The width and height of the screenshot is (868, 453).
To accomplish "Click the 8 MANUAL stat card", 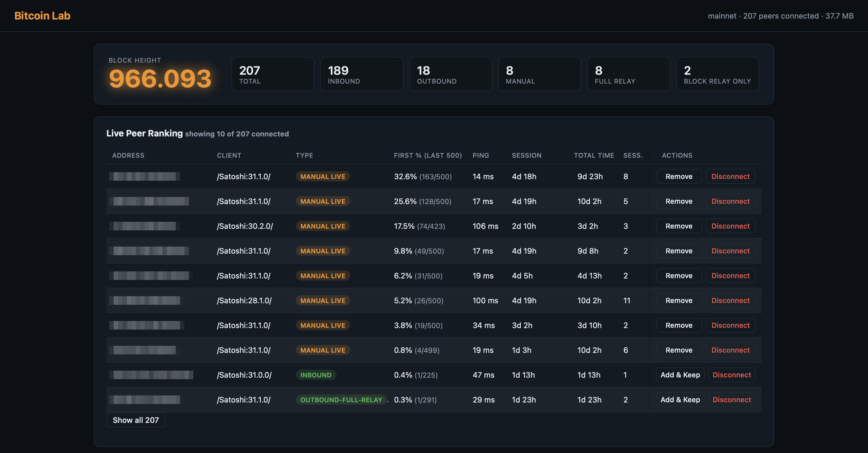I will pos(540,74).
